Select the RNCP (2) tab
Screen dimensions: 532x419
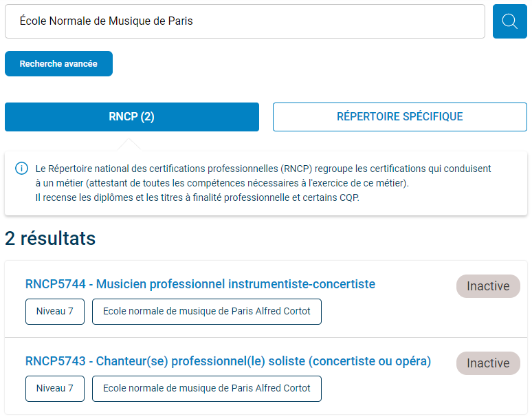[132, 117]
